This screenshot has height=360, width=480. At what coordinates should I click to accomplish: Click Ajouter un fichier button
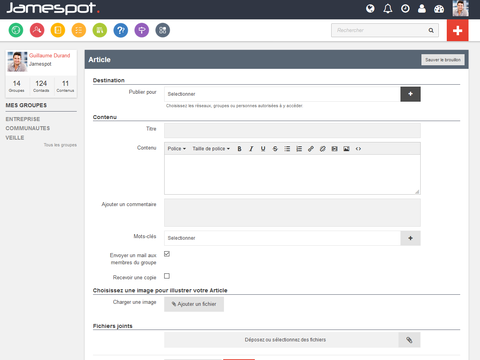pyautogui.click(x=194, y=304)
